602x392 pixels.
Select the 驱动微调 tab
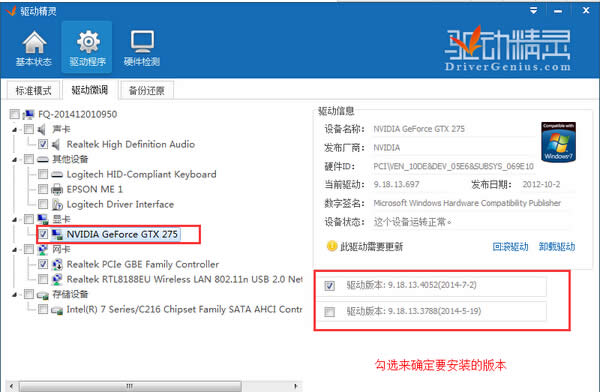coord(89,90)
